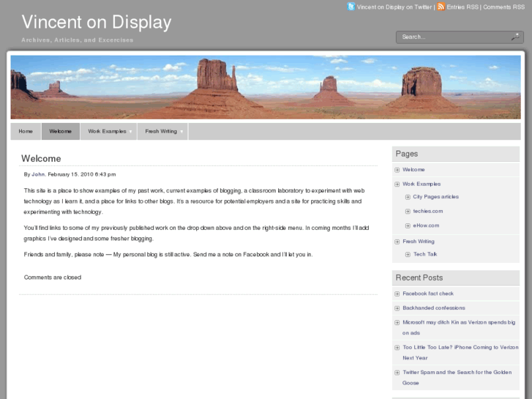Click plus icon beside Microsoft may ditch Kin
The width and height of the screenshot is (532, 399).
(x=397, y=322)
